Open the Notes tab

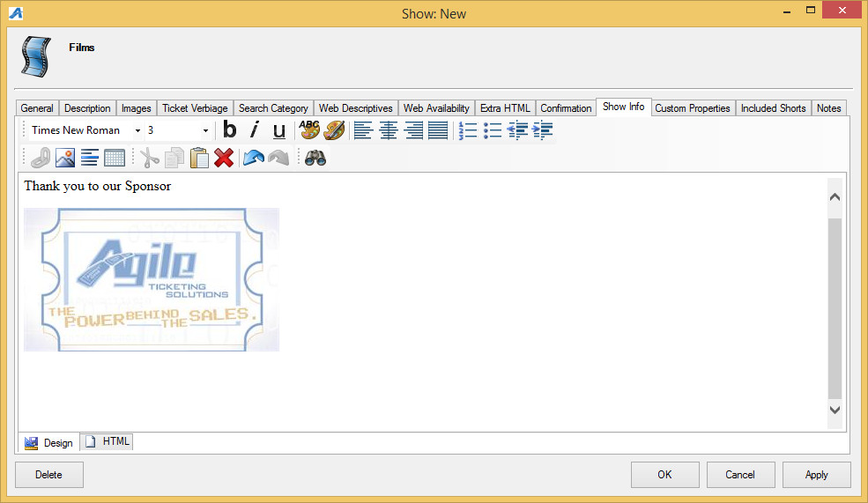828,108
